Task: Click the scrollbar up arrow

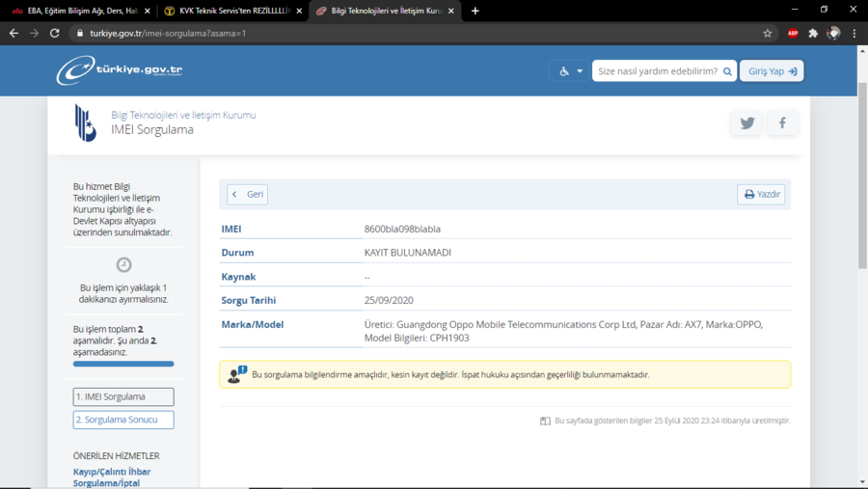Action: [x=862, y=50]
